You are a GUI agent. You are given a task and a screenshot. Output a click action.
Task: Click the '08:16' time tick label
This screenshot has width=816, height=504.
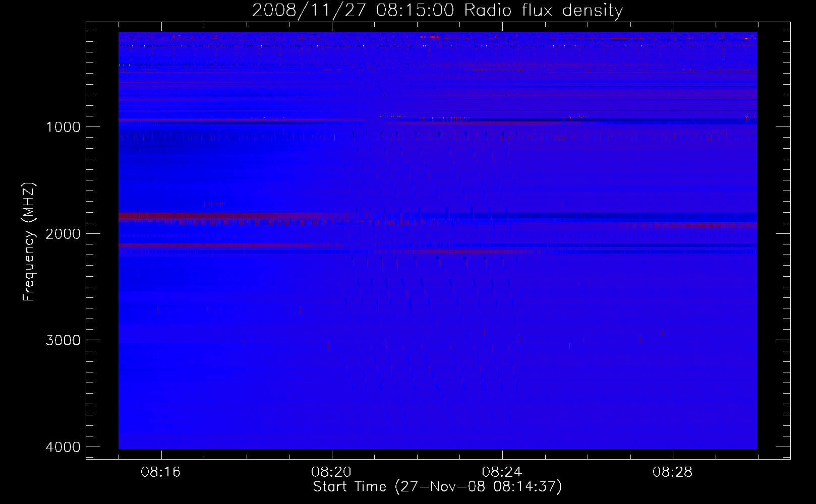coord(161,472)
